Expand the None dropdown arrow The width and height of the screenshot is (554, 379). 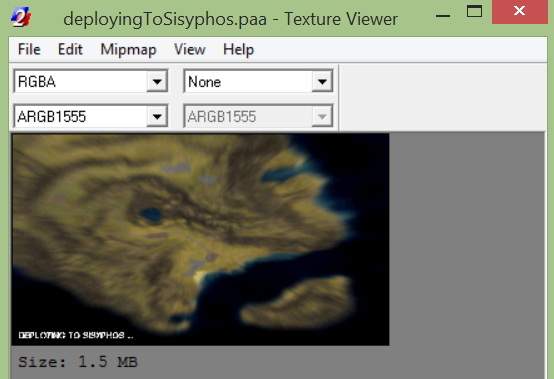(x=322, y=82)
